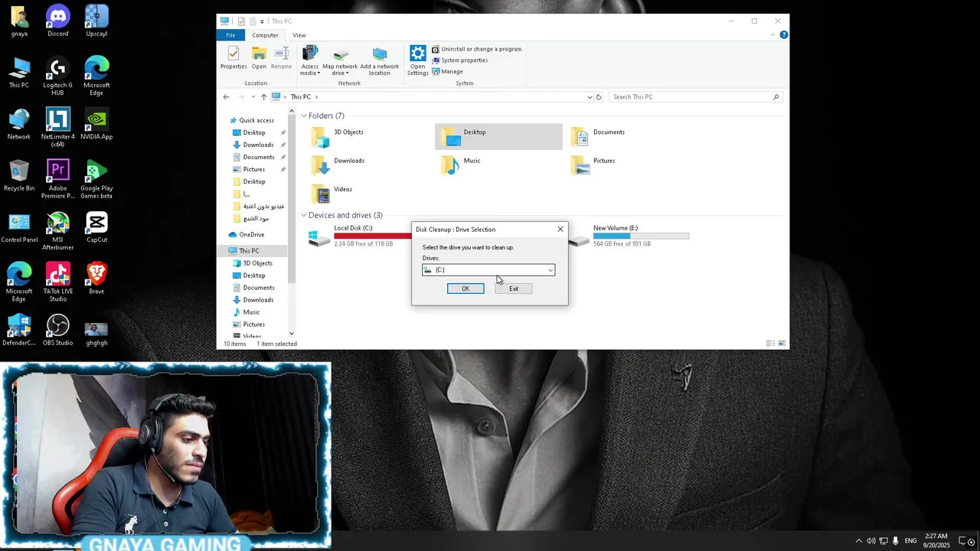Screen dimensions: 980x551
Task: Click Add a network location icon
Action: pyautogui.click(x=380, y=60)
